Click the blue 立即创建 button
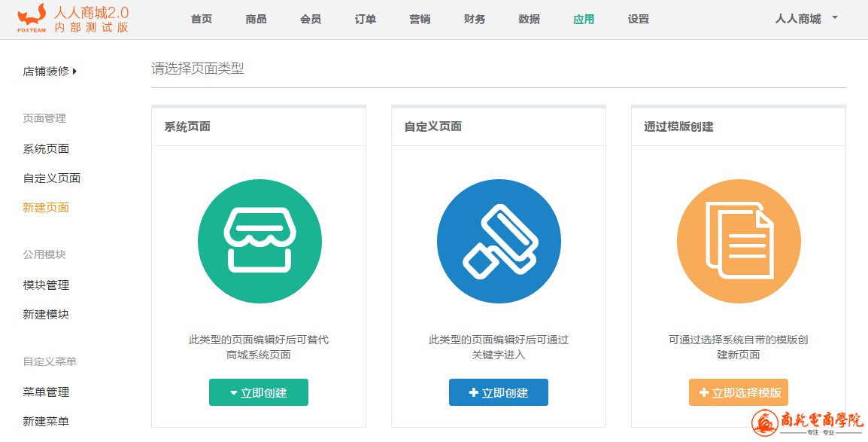 click(498, 392)
